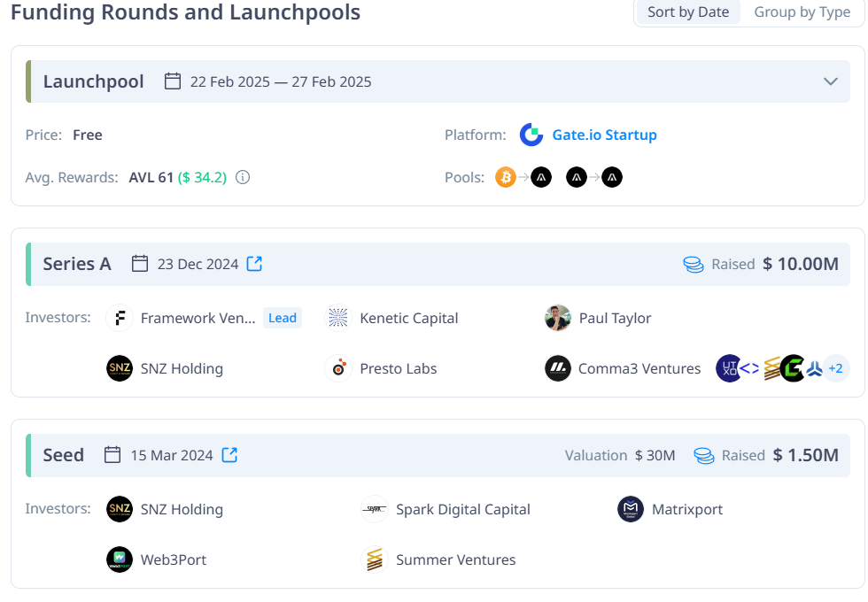Click the Gate.io Startup logo icon

click(x=531, y=135)
